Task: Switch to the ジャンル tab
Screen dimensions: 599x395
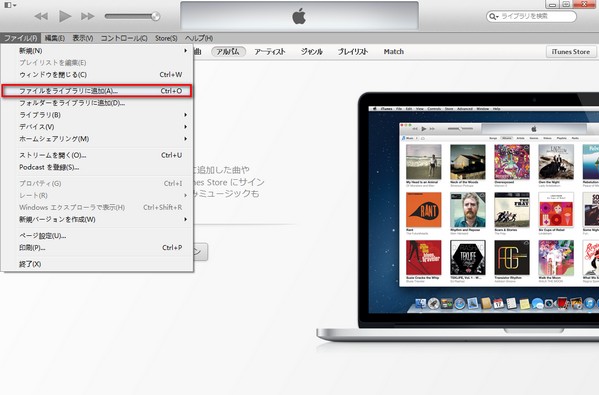Action: pyautogui.click(x=311, y=52)
